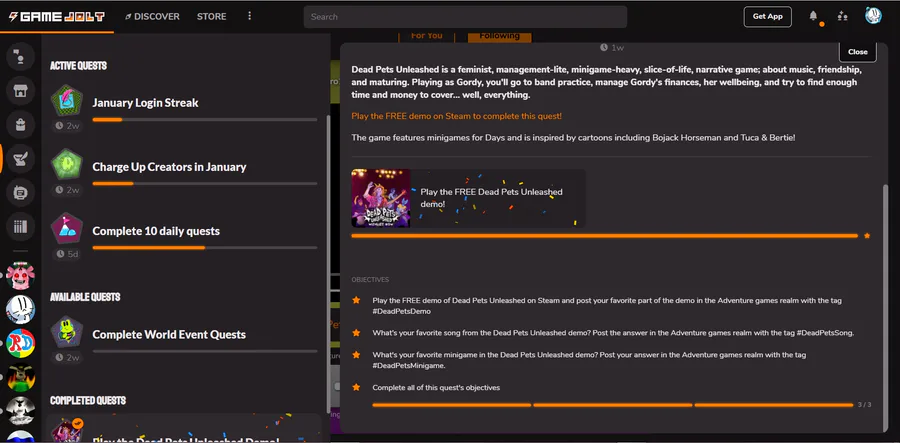Open the Game Jolt home logo

pos(56,17)
